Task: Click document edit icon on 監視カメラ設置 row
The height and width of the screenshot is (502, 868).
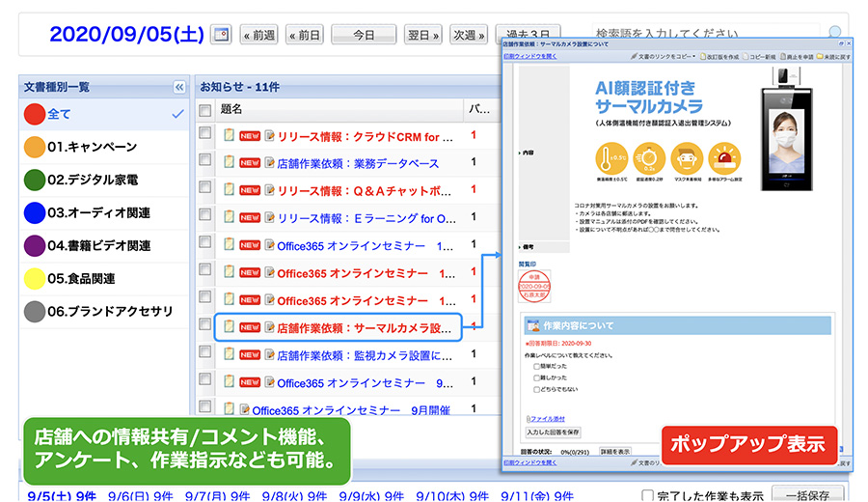Action: point(270,354)
